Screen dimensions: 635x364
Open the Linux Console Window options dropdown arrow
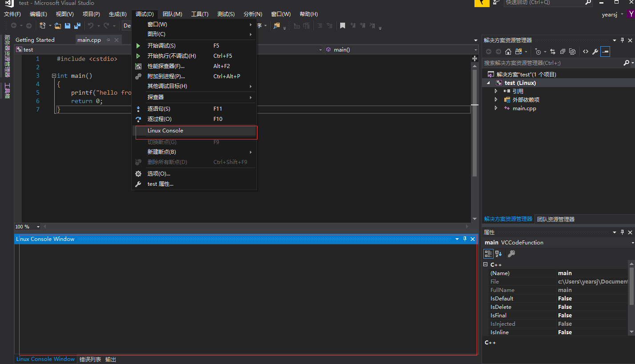(457, 239)
